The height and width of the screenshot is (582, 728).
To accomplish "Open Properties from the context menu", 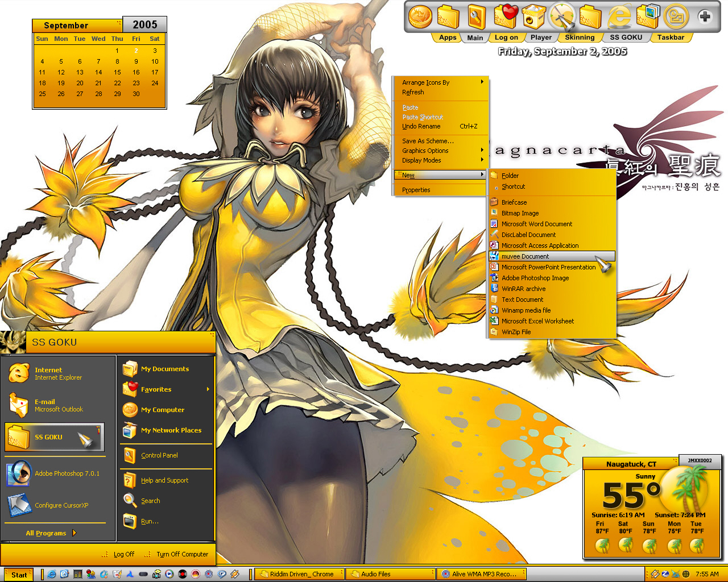I will click(x=441, y=190).
